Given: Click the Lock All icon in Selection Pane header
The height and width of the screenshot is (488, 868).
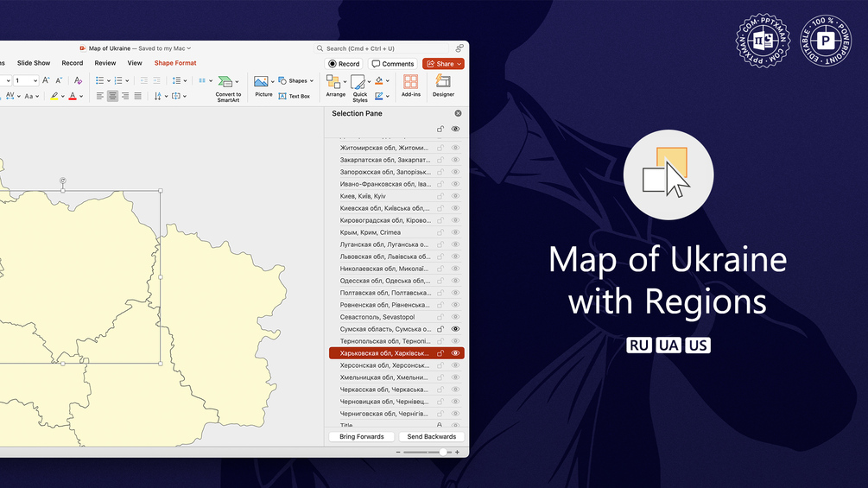Looking at the screenshot, I should tap(440, 129).
